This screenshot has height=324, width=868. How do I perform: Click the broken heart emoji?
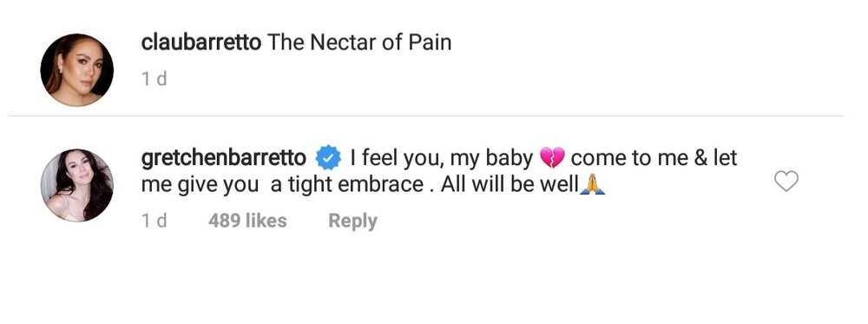click(x=551, y=159)
